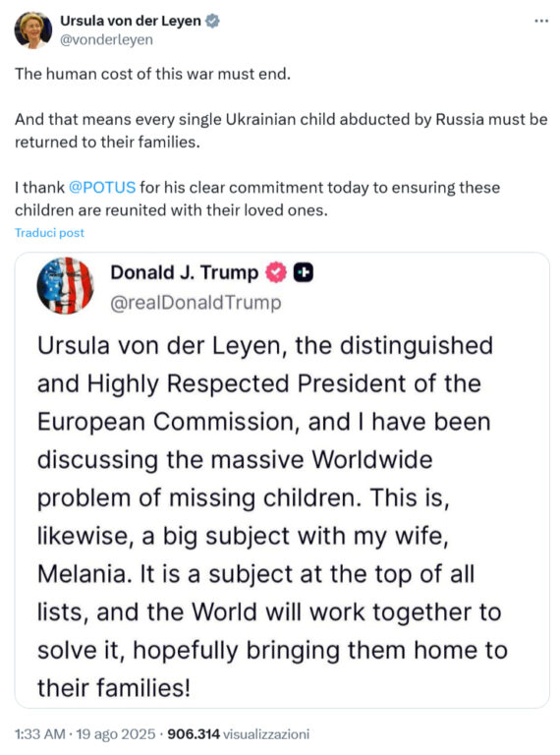Click the red verified badge next to Donald J. Trump
The height and width of the screenshot is (755, 560).
pyautogui.click(x=276, y=272)
